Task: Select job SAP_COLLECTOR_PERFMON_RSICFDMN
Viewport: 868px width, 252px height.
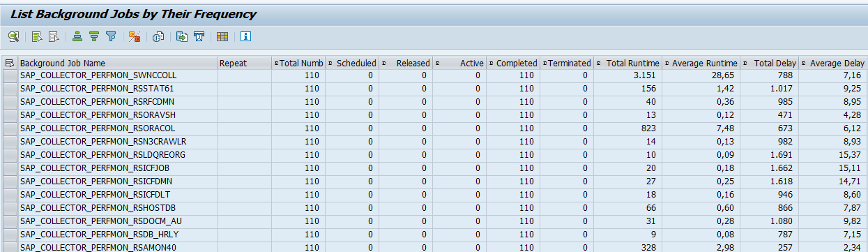Action: point(97,181)
